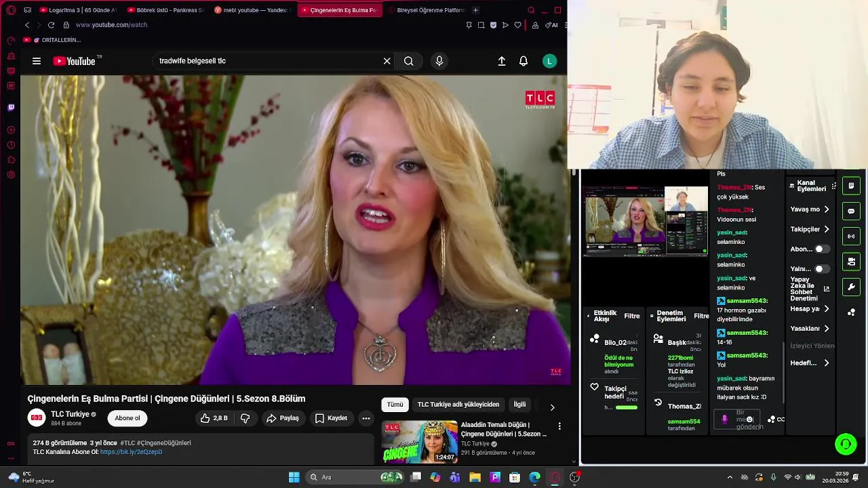Open the YouTube upload/create icon
Screen dimensions: 868x488
click(502, 61)
